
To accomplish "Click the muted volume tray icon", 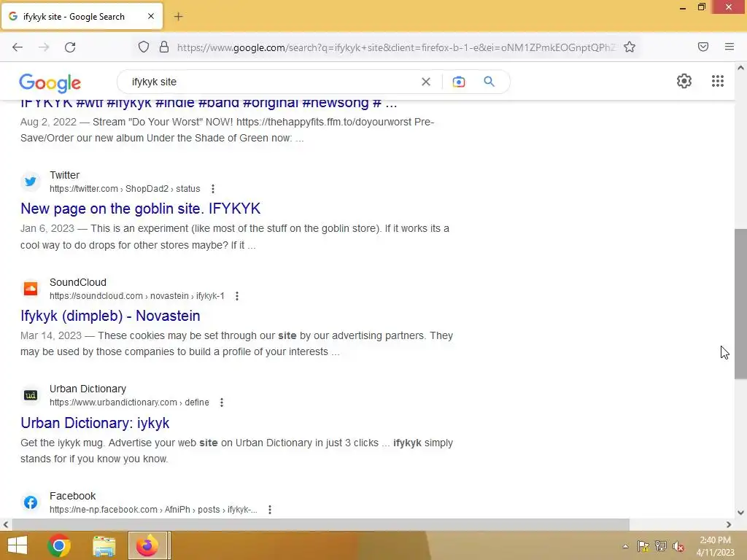I will pyautogui.click(x=678, y=546).
